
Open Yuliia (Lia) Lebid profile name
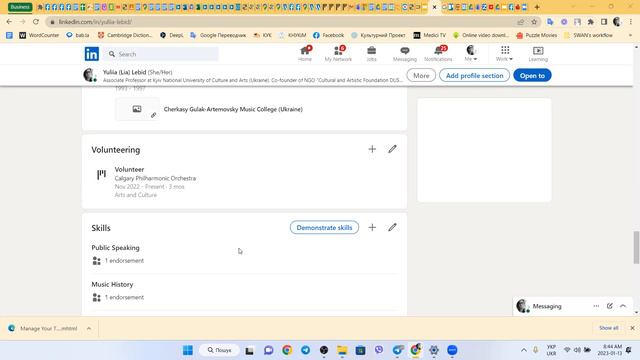(124, 72)
